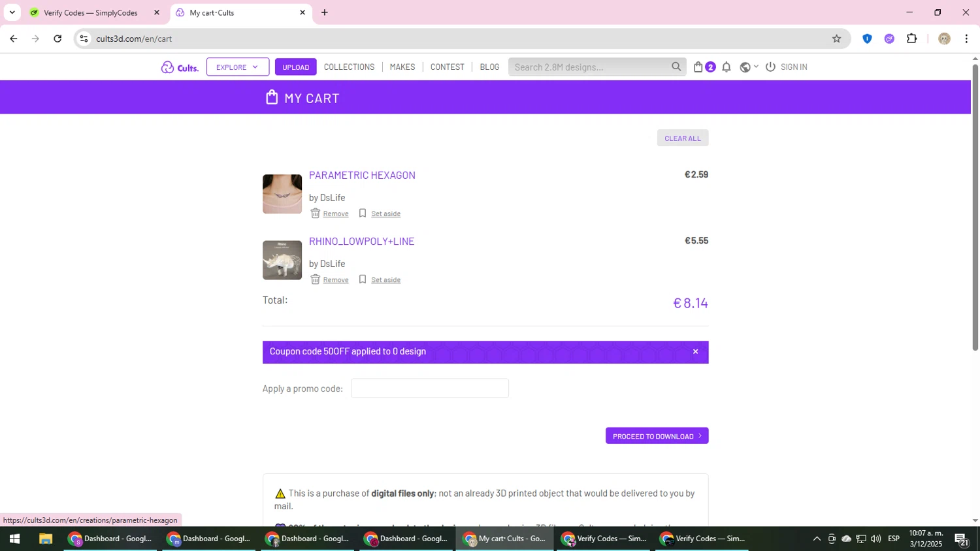Click the Clear All button

click(683, 138)
